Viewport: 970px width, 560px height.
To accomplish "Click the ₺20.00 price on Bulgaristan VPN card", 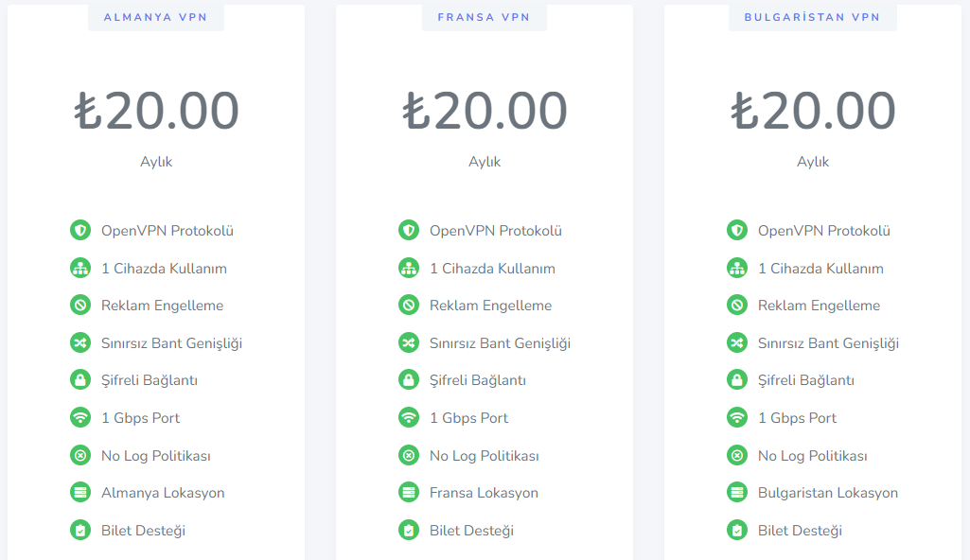I will click(813, 111).
